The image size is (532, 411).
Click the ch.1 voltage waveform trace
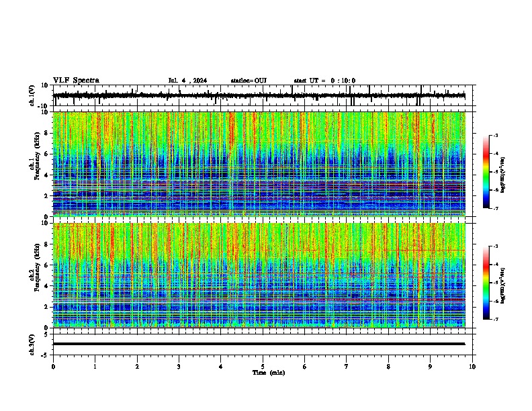pos(259,95)
